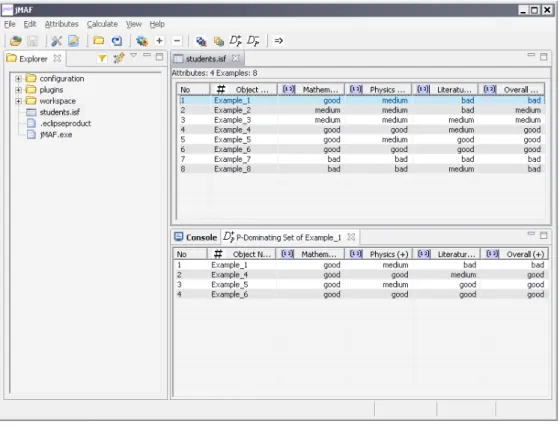The image size is (560, 427).
Task: Maximize the Explorer panel
Action: click(160, 57)
